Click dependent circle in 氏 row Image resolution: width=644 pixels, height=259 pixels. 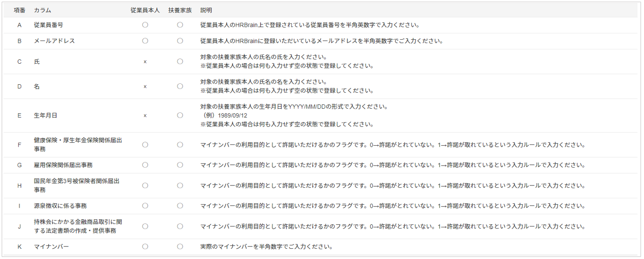coord(180,62)
